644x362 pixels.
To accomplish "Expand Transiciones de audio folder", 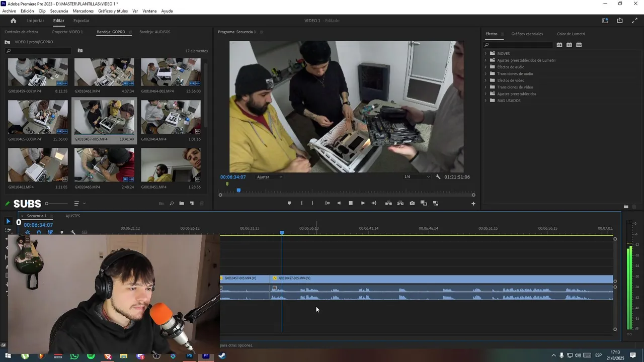I will tap(486, 73).
